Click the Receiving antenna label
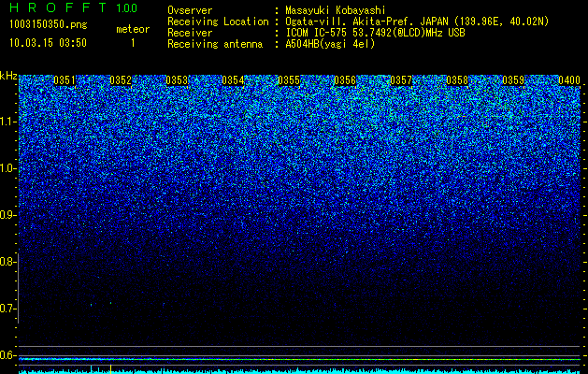The width and height of the screenshot is (588, 374). click(215, 44)
